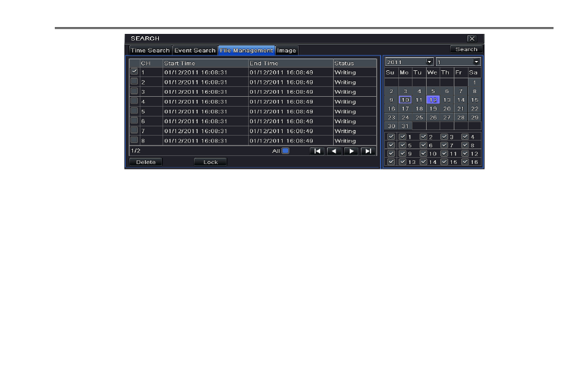Image resolution: width=588 pixels, height=392 pixels.
Task: Toggle first channel-row group checkbox (channels 1-4)
Action: [391, 137]
